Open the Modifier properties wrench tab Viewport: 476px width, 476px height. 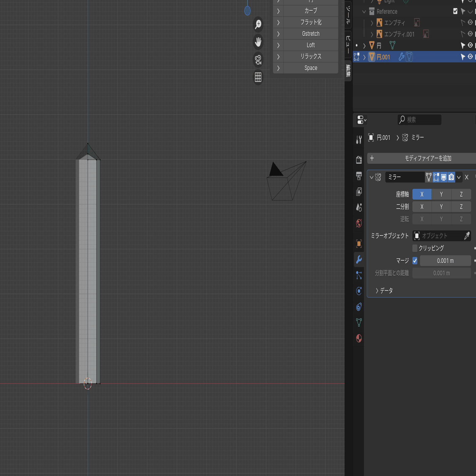pyautogui.click(x=359, y=259)
